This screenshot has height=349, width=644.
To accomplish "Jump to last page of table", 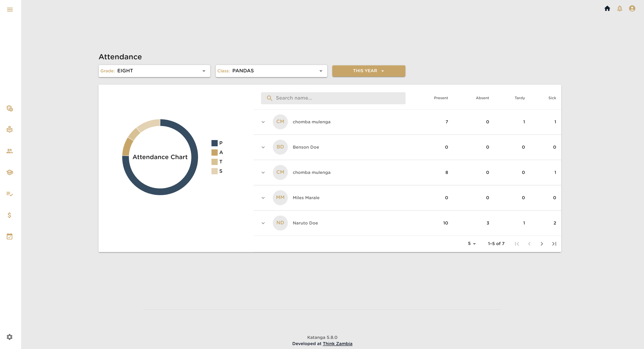I will pyautogui.click(x=554, y=244).
